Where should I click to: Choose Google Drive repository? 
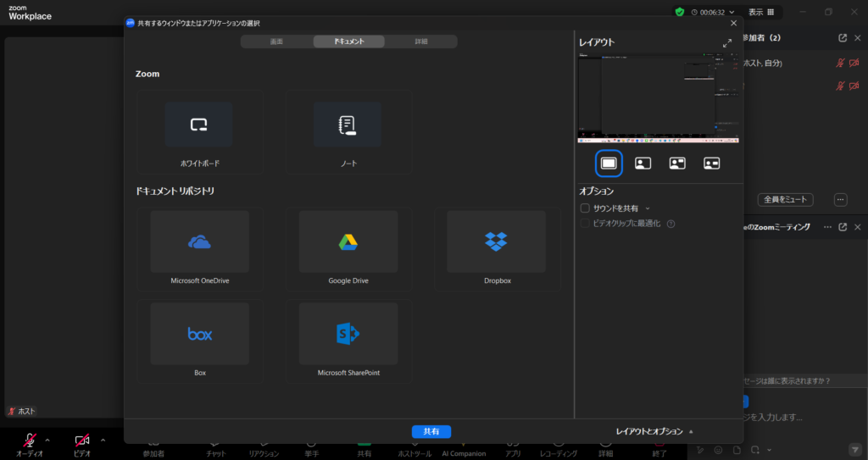point(348,248)
